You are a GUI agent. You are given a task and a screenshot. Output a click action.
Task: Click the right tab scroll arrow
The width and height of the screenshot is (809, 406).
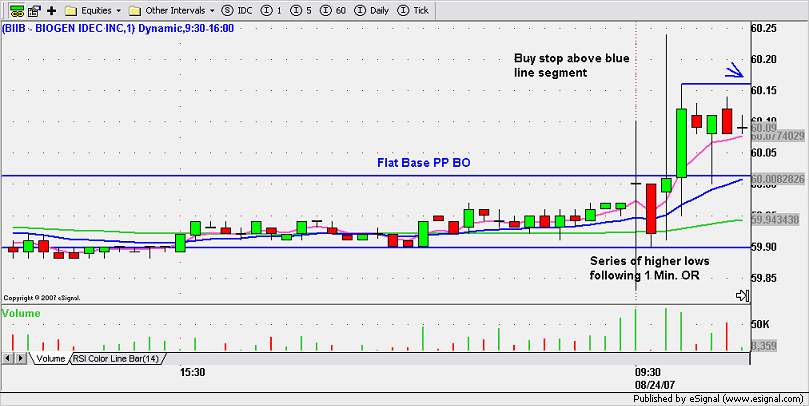tap(21, 358)
